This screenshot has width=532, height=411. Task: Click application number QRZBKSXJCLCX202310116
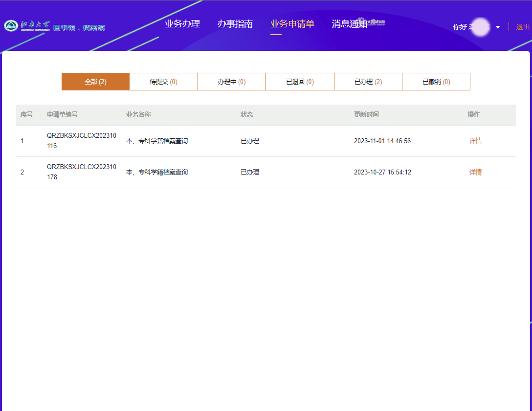81,141
